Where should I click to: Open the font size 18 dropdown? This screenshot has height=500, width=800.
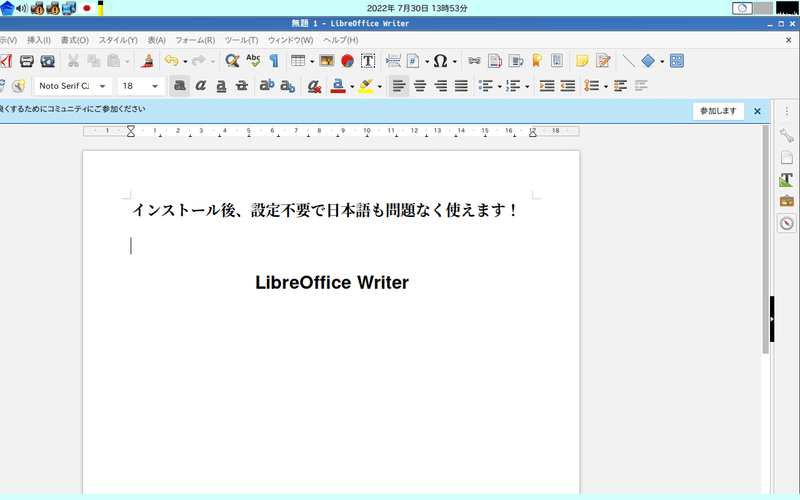pyautogui.click(x=155, y=86)
